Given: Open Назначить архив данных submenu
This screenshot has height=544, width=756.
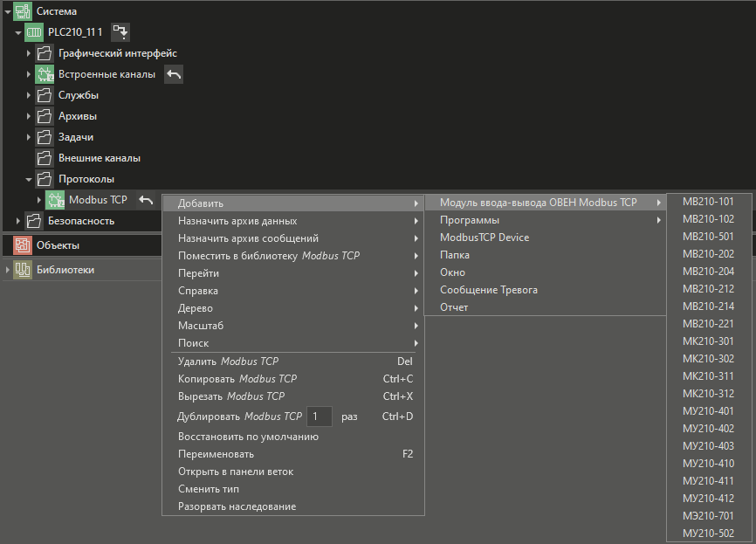Looking at the screenshot, I should (x=293, y=221).
